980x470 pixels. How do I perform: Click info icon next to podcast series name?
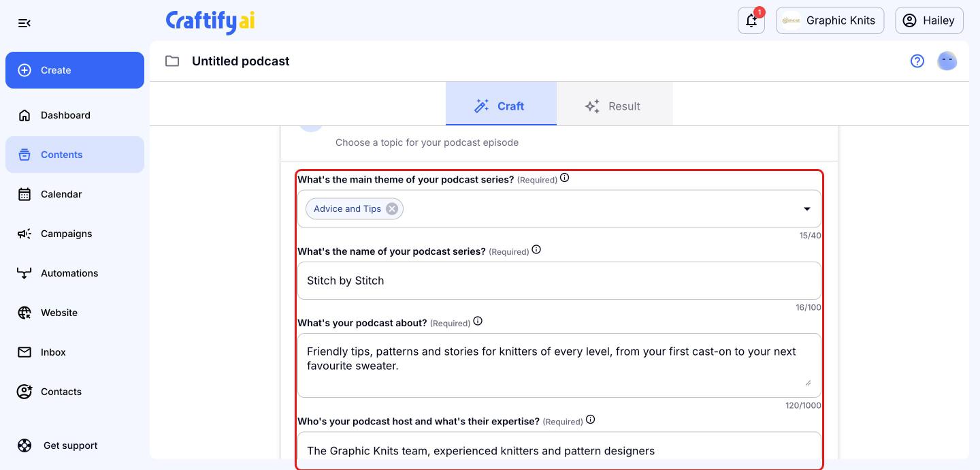(536, 250)
